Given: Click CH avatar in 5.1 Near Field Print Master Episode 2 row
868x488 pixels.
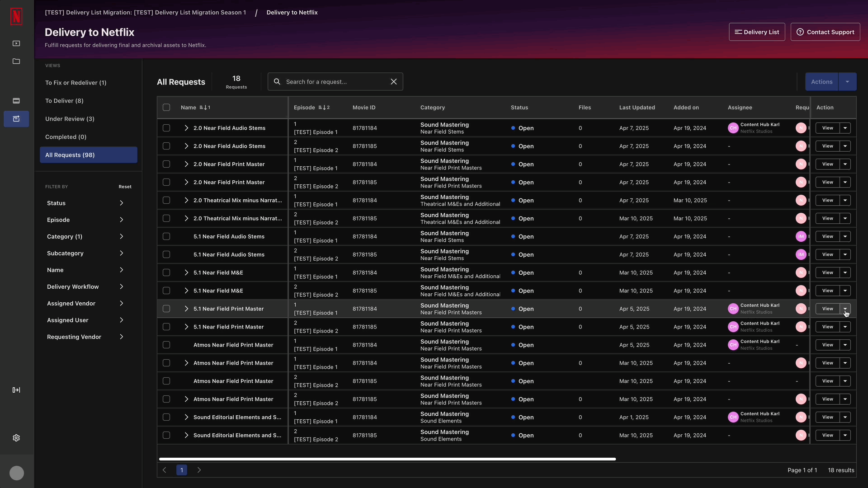Looking at the screenshot, I should (733, 327).
